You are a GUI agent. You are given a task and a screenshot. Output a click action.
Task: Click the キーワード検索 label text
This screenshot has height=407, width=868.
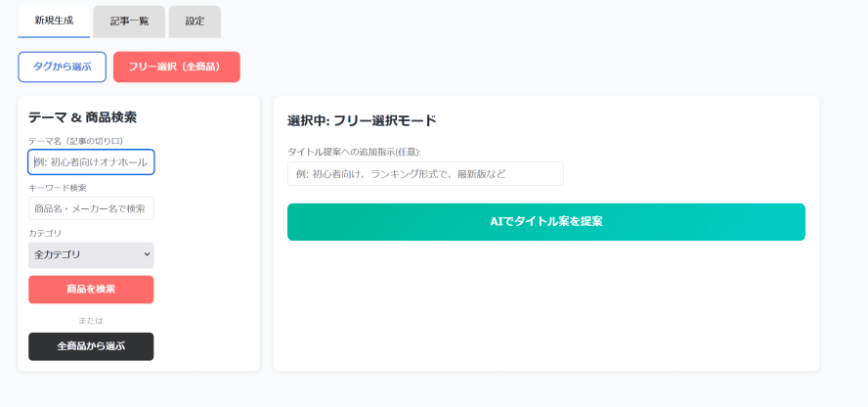(58, 188)
